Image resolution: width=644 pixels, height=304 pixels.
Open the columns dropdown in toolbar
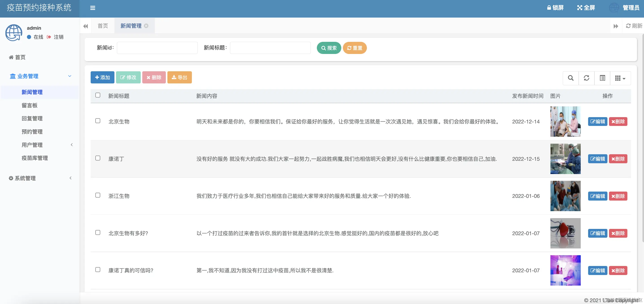click(x=620, y=78)
